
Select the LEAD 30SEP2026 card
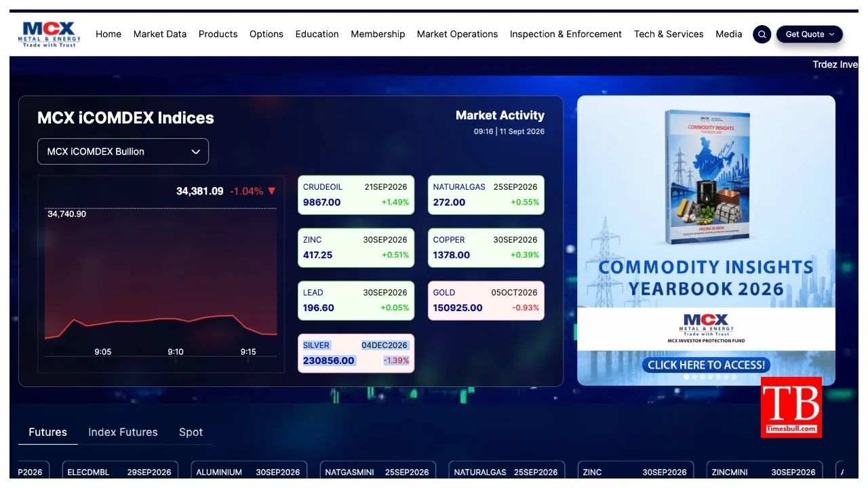tap(356, 301)
